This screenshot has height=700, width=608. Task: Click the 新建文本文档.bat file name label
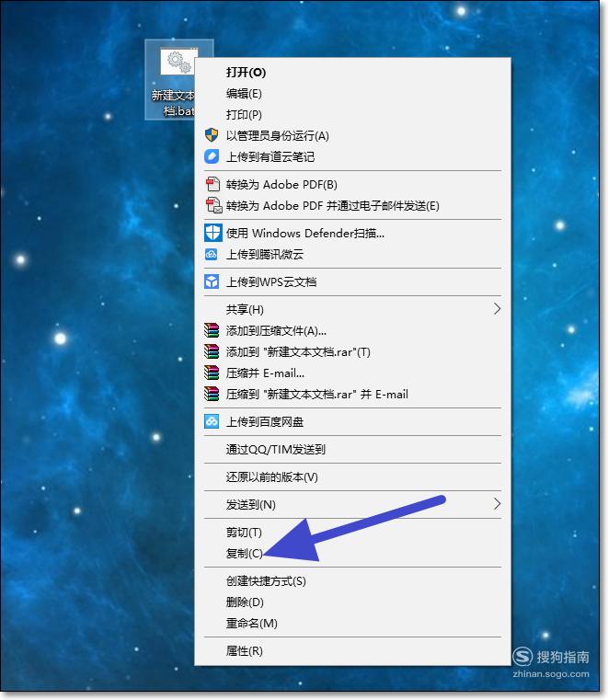pos(173,103)
